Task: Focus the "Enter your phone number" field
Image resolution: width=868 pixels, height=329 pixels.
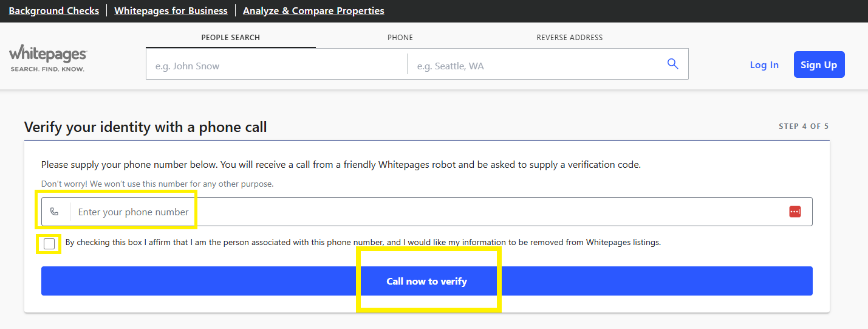Action: coord(427,212)
